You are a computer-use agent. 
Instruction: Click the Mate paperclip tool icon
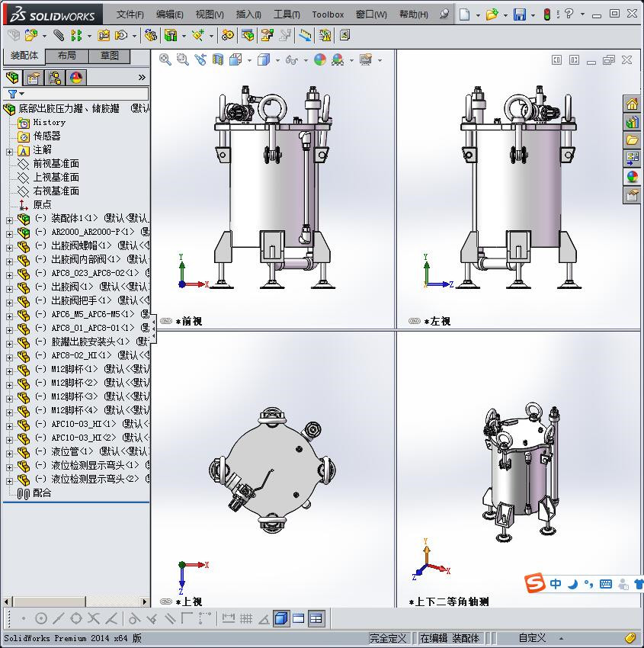[x=59, y=36]
